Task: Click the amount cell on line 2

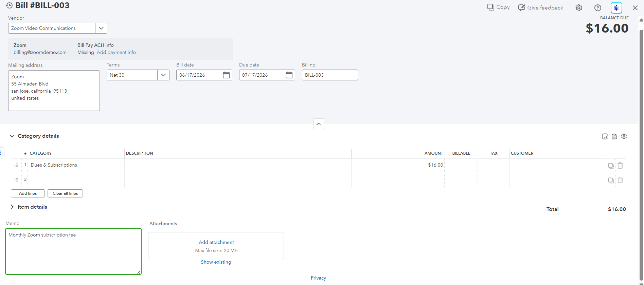Action: click(x=398, y=180)
